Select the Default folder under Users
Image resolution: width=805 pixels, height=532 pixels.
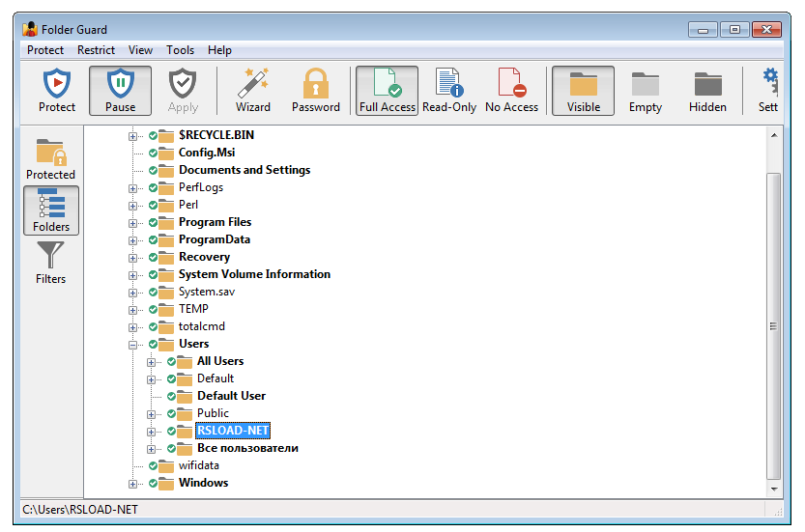(216, 378)
